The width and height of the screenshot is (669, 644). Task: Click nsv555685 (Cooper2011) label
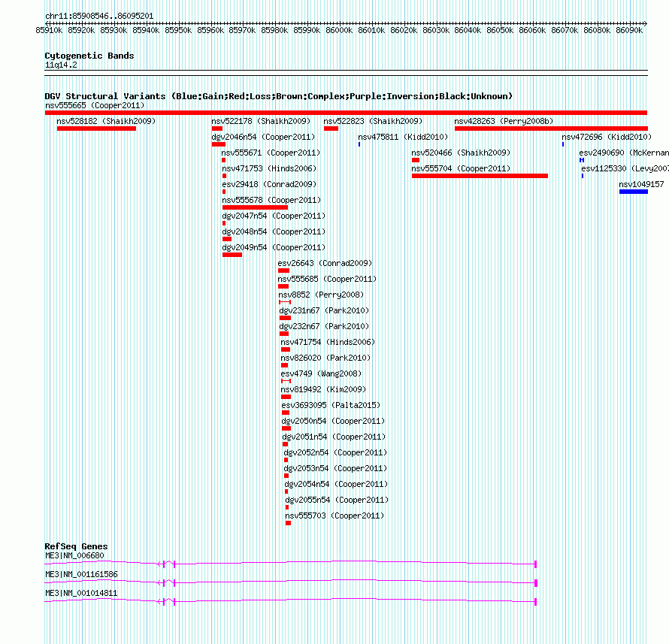pyautogui.click(x=327, y=279)
